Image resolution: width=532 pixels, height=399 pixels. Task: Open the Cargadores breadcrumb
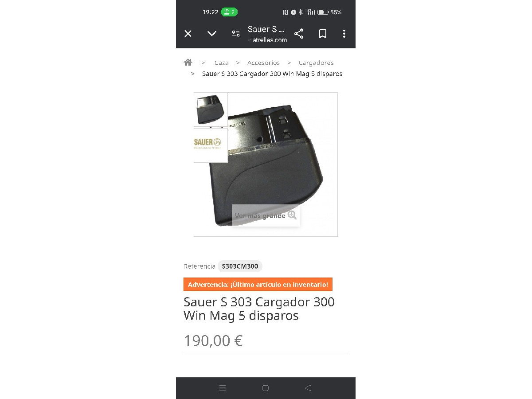pos(316,63)
